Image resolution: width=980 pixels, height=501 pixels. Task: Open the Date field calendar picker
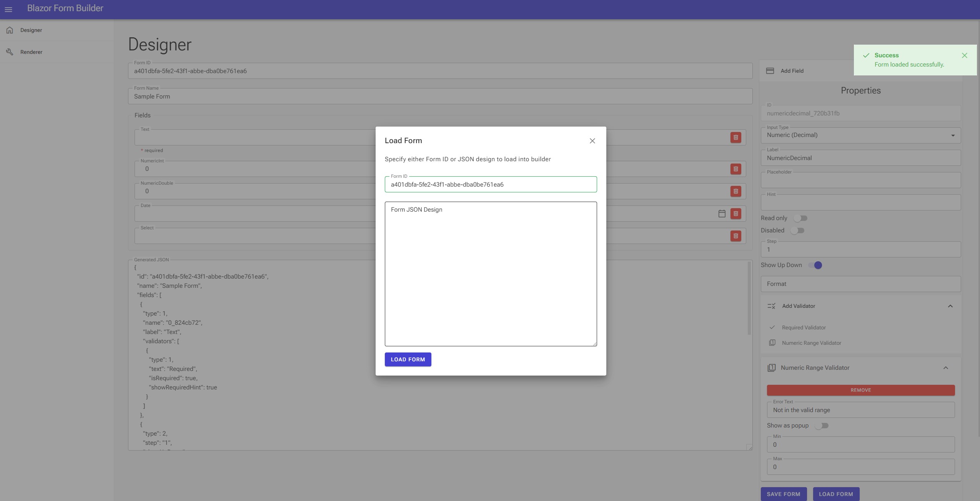coord(722,214)
